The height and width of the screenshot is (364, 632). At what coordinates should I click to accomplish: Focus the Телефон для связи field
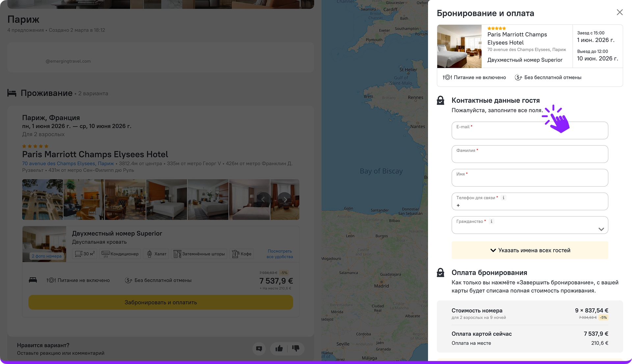coord(530,205)
